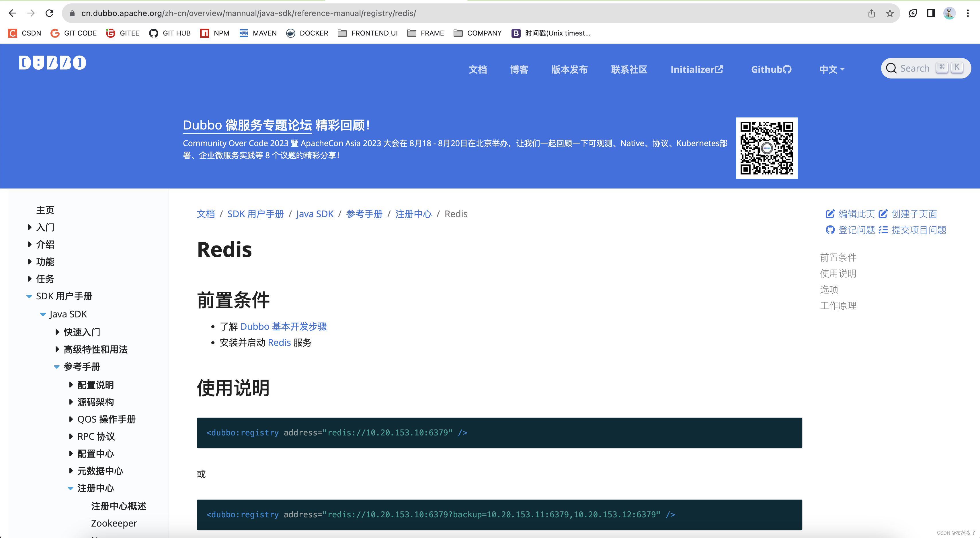Click the share icon in address bar
This screenshot has height=538, width=980.
(x=871, y=14)
